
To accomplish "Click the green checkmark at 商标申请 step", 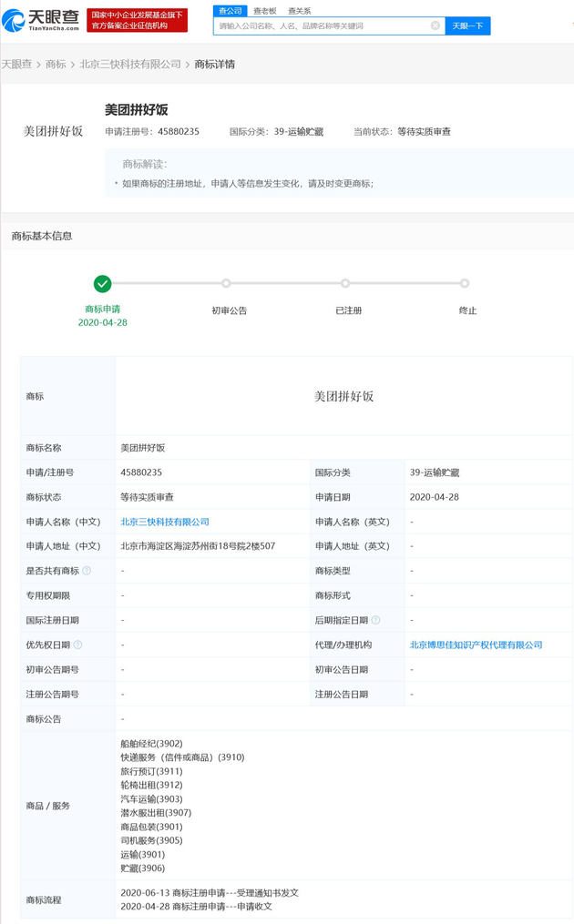I will pyautogui.click(x=103, y=283).
